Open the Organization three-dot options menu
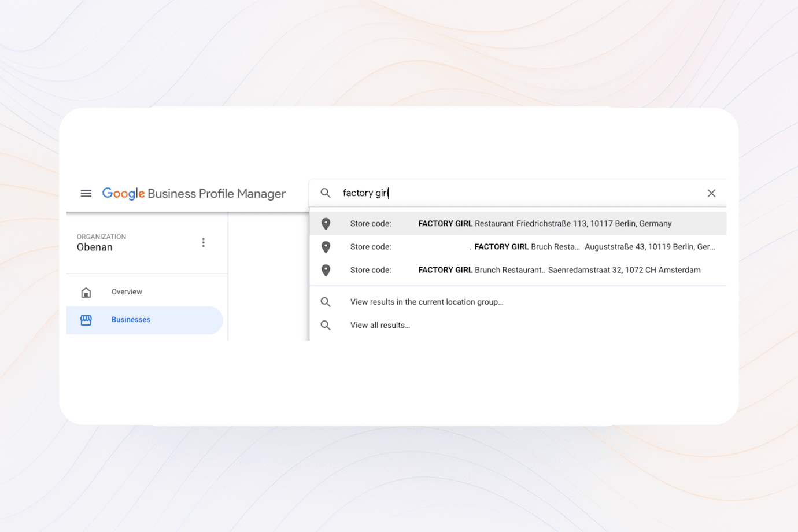The height and width of the screenshot is (532, 798). pos(203,242)
